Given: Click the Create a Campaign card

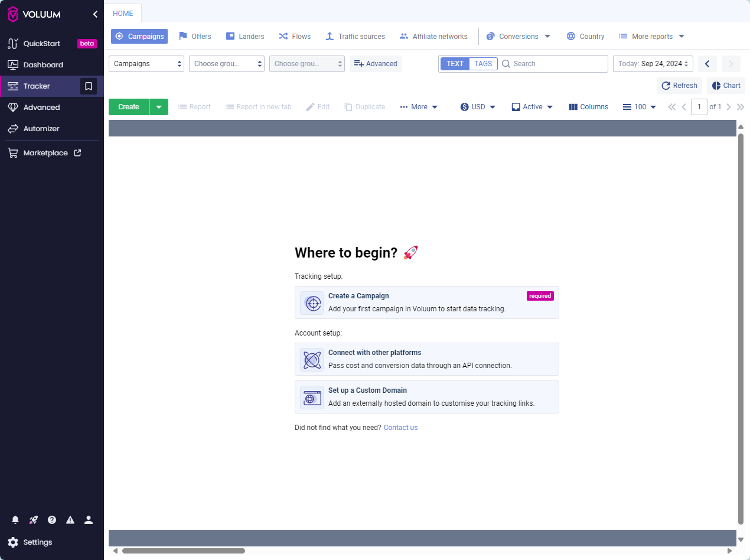Looking at the screenshot, I should pos(426,302).
